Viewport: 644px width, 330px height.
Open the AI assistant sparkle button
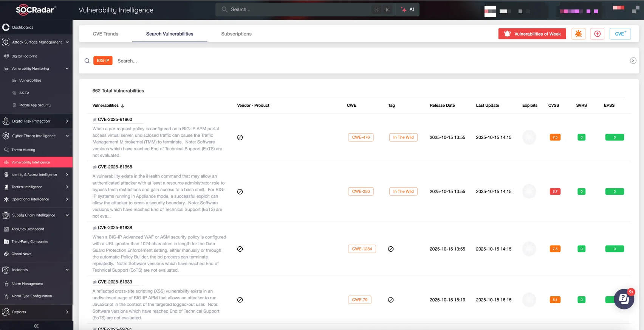[407, 9]
